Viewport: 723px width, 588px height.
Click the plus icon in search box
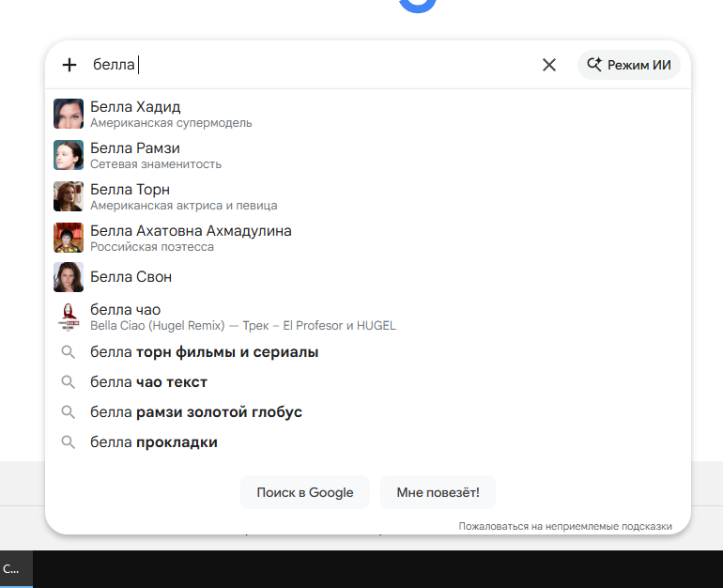tap(69, 65)
